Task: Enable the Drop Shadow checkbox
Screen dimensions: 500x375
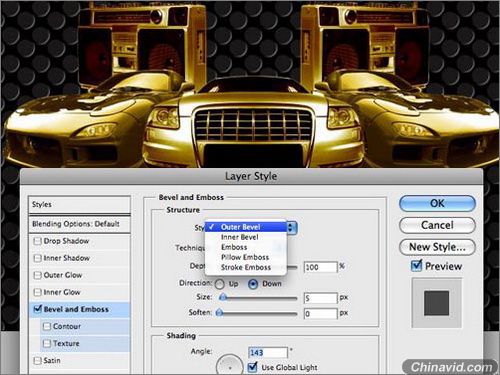Action: (37, 241)
